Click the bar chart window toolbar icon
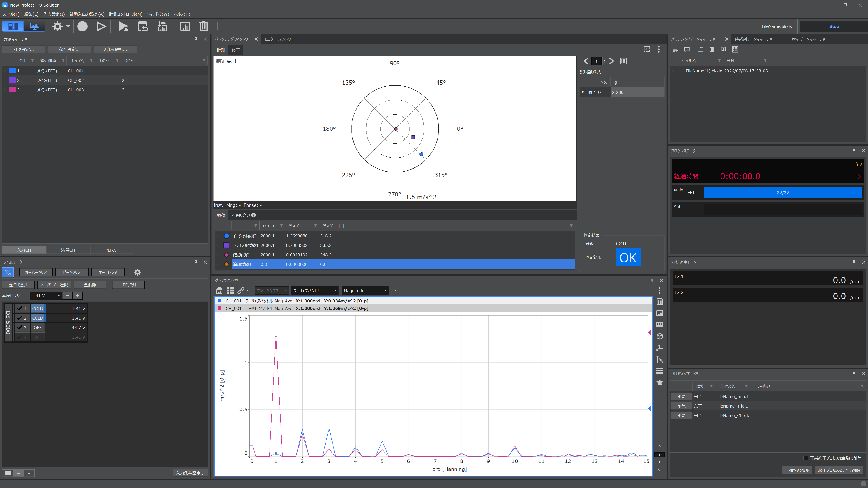The height and width of the screenshot is (488, 868). pyautogui.click(x=185, y=26)
